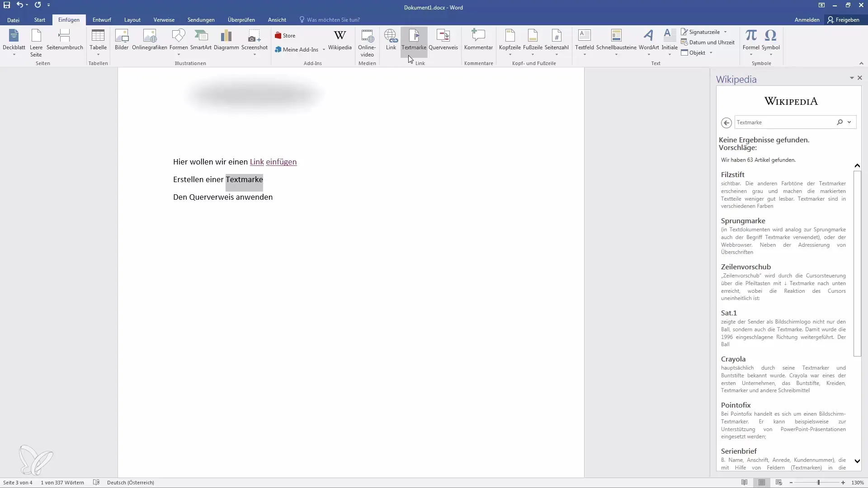The height and width of the screenshot is (488, 868).
Task: Click the Wikipedia pane scroll down arrow
Action: point(857,461)
